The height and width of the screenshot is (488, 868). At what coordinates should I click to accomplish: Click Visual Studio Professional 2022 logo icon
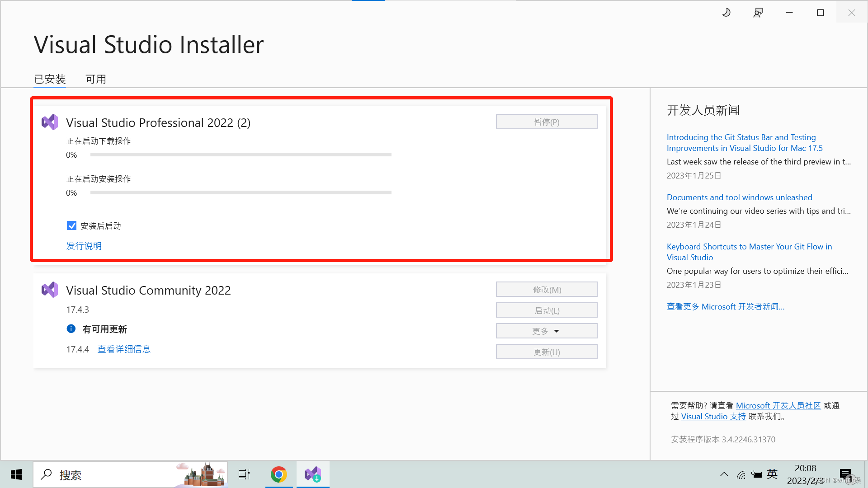tap(50, 122)
